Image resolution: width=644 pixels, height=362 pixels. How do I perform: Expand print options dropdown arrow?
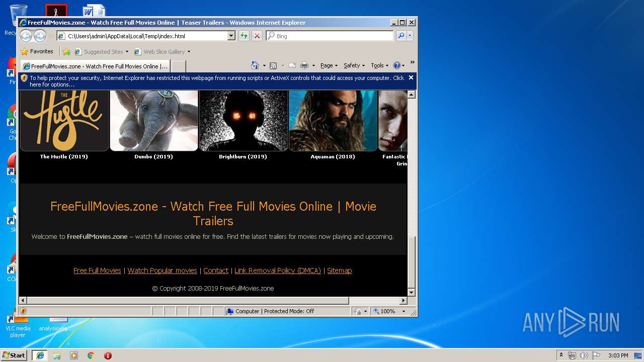pyautogui.click(x=313, y=66)
